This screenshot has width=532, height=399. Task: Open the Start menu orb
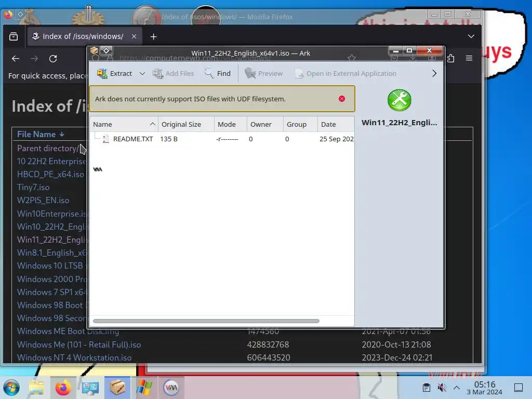point(11,388)
